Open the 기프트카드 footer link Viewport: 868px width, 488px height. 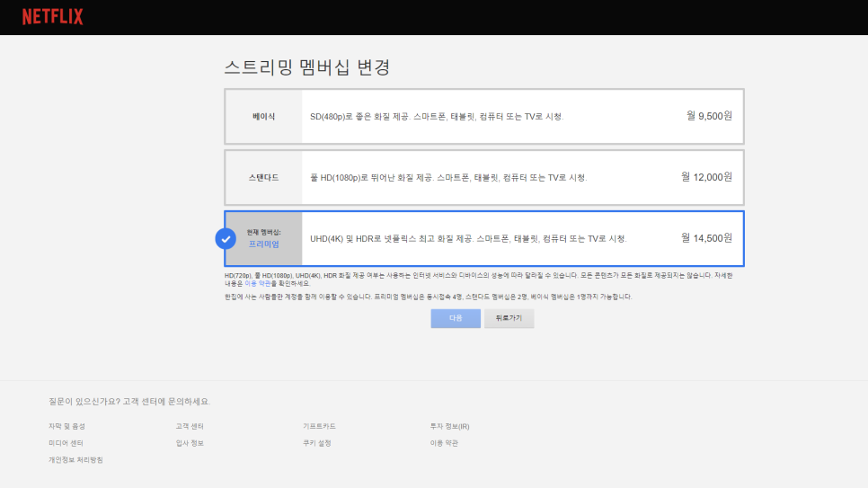319,426
